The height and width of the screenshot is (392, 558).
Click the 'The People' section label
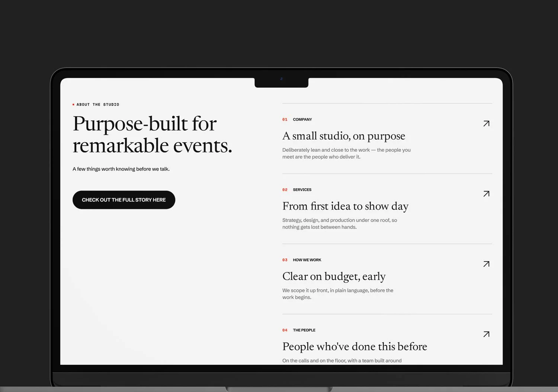click(x=304, y=330)
